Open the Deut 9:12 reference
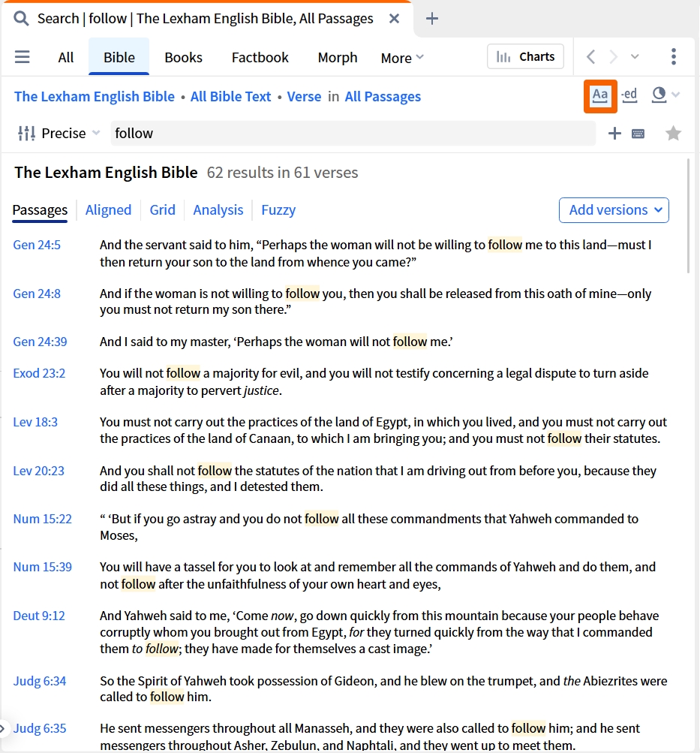Viewport: 700px width, 753px height. [39, 616]
